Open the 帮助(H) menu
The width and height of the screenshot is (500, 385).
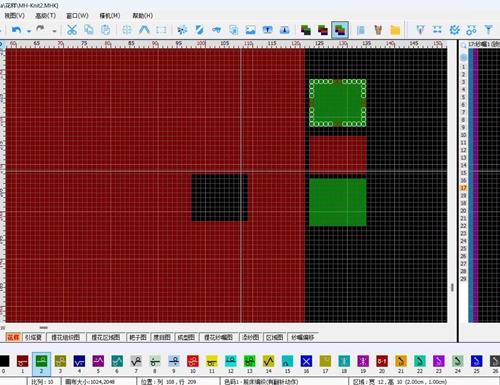(143, 16)
